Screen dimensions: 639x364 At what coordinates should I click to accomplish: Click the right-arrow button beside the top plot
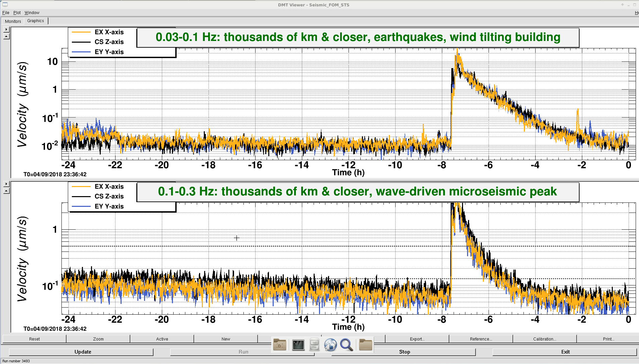coord(6,30)
